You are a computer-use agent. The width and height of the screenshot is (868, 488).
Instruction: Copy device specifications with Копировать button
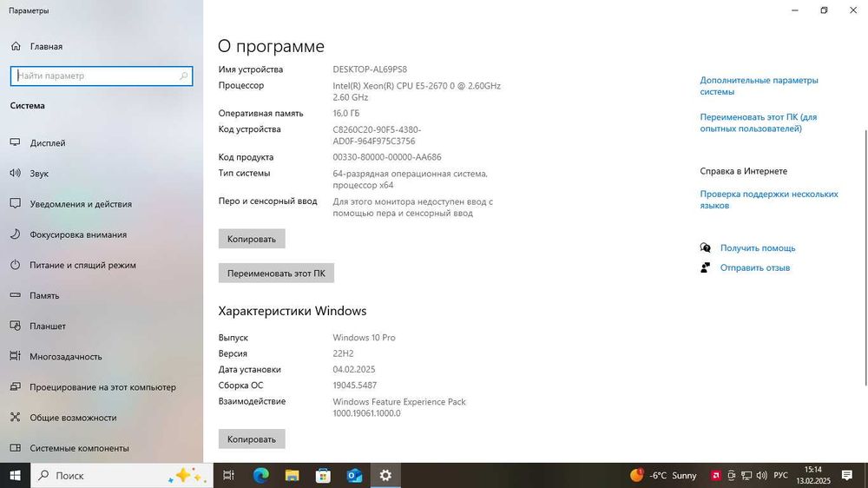coord(252,239)
